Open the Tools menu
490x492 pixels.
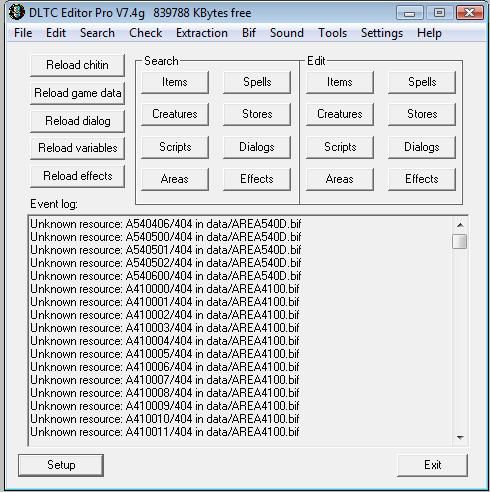[332, 33]
